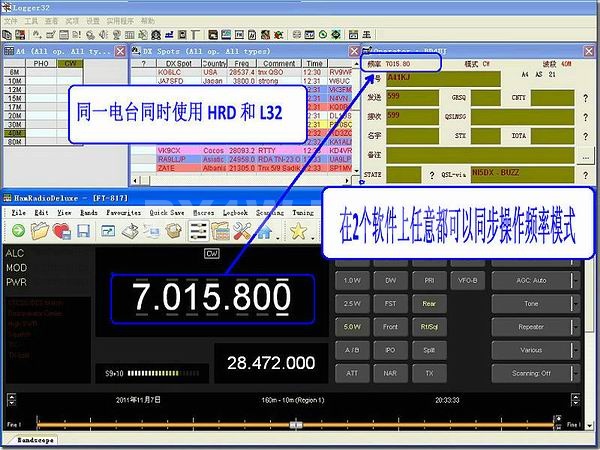The image size is (600, 450).
Task: Open the AGC: Auto dropdown
Action: [x=536, y=280]
